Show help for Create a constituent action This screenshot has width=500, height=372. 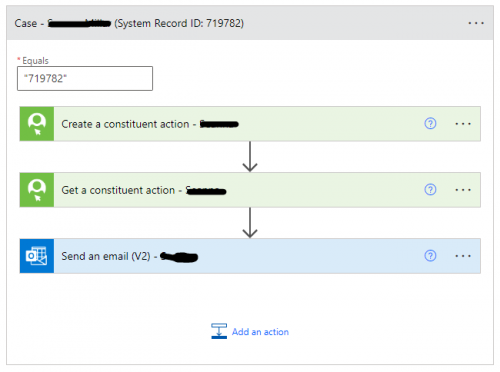[430, 123]
